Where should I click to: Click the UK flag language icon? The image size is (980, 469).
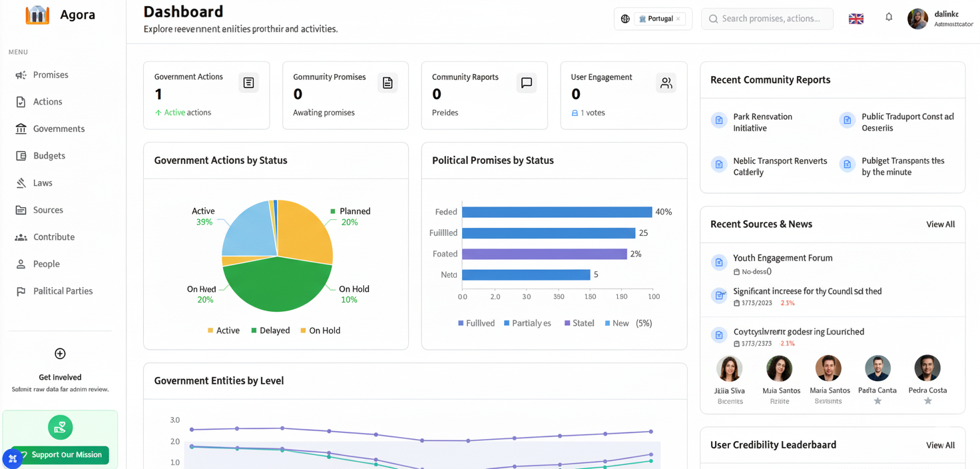click(856, 19)
